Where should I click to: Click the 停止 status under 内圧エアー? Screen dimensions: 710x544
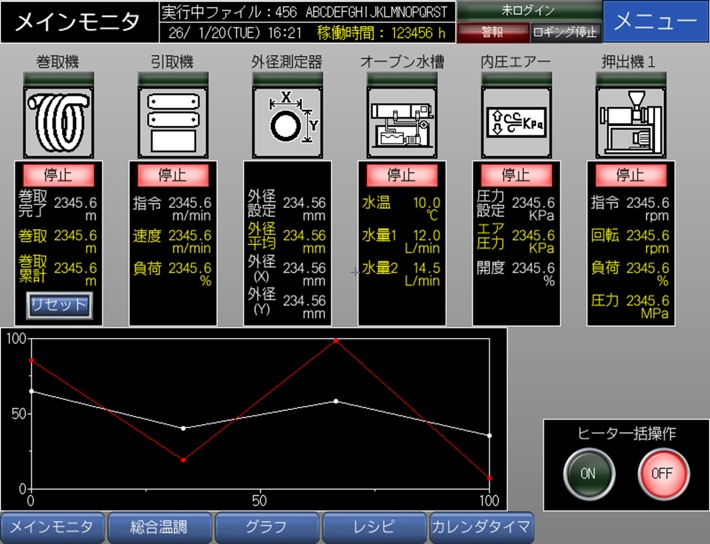(x=517, y=175)
